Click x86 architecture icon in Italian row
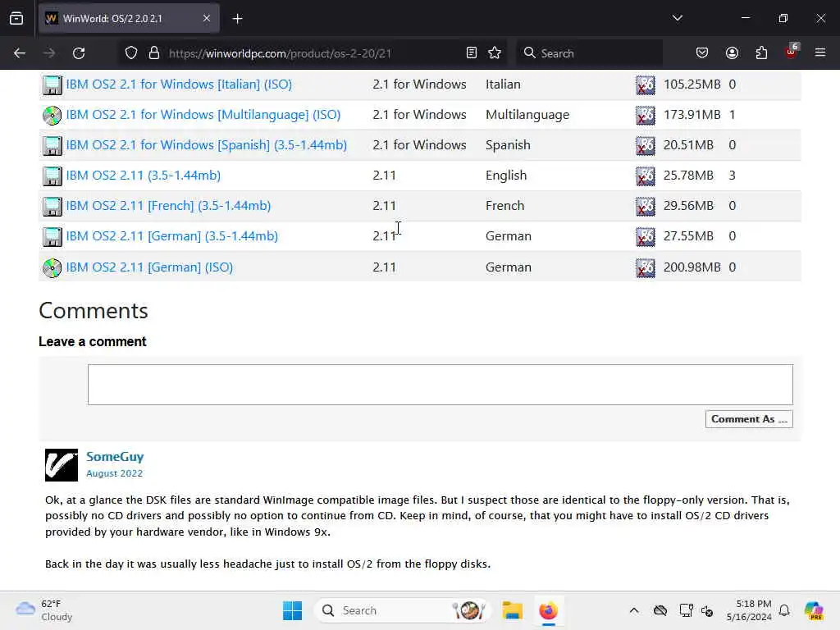 (x=645, y=85)
